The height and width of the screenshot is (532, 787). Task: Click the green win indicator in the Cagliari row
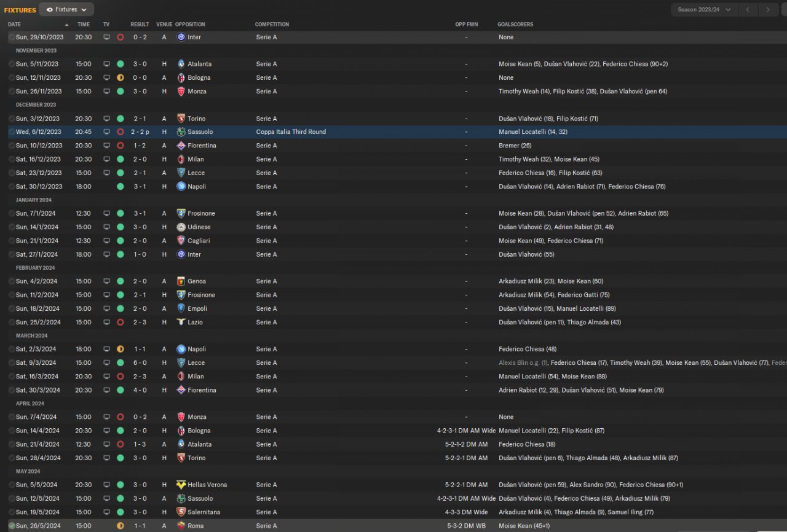coord(120,241)
